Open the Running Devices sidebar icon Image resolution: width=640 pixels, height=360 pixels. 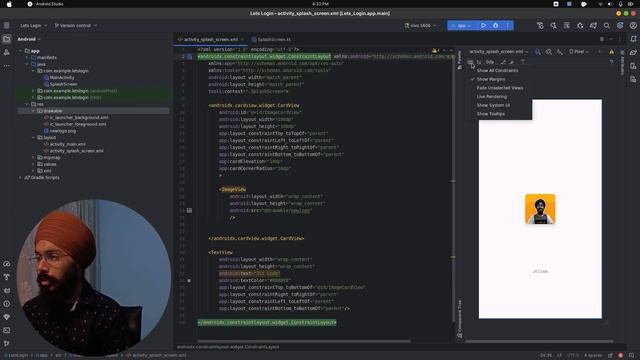(x=633, y=79)
